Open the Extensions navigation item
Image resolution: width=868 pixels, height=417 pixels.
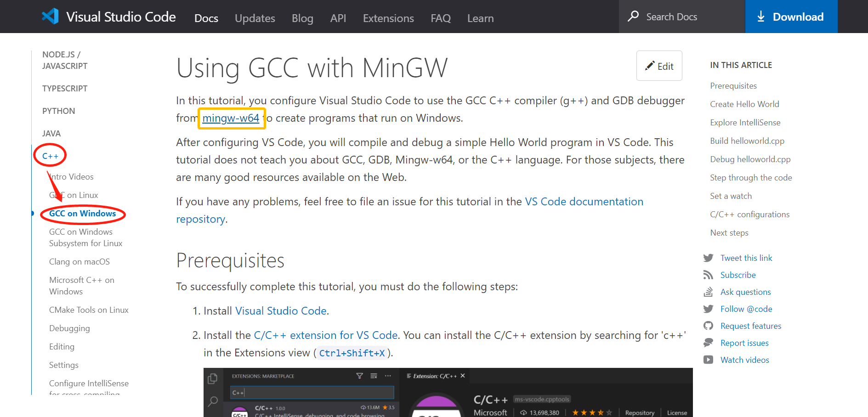tap(388, 18)
